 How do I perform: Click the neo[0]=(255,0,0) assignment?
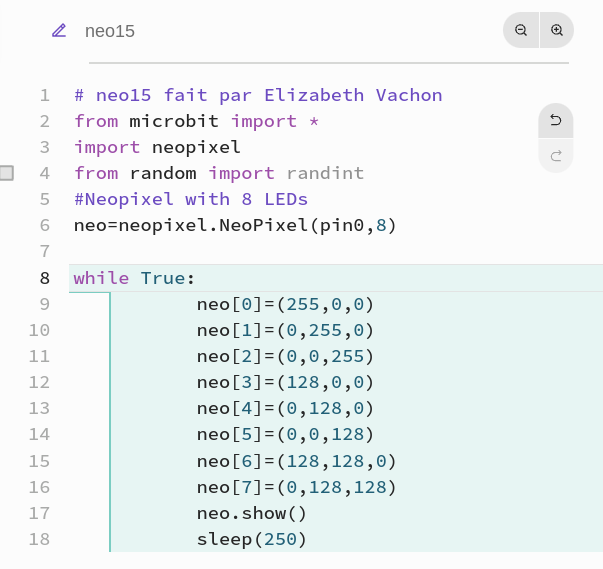click(285, 304)
